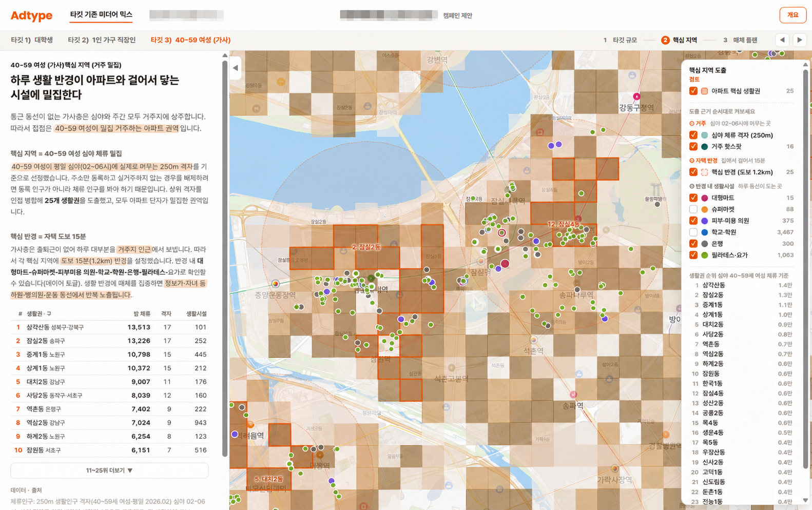The height and width of the screenshot is (510, 812).
Task: Click the icon beside 반경 내 생활시설
Action: (691, 186)
